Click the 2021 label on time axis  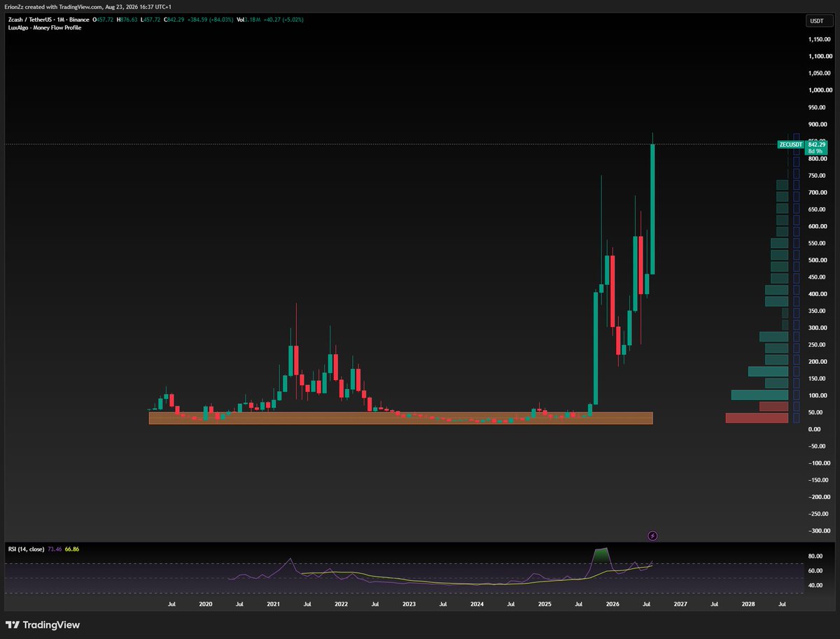click(x=273, y=603)
